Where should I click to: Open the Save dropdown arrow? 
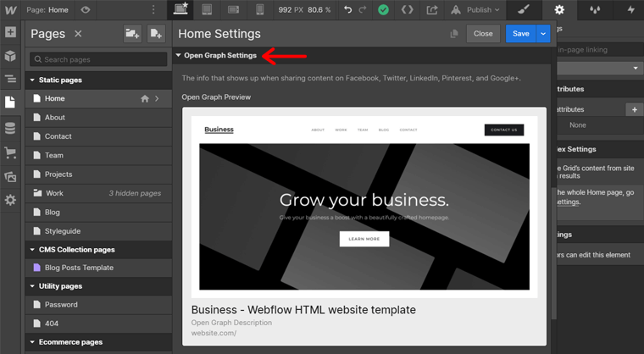tap(543, 34)
